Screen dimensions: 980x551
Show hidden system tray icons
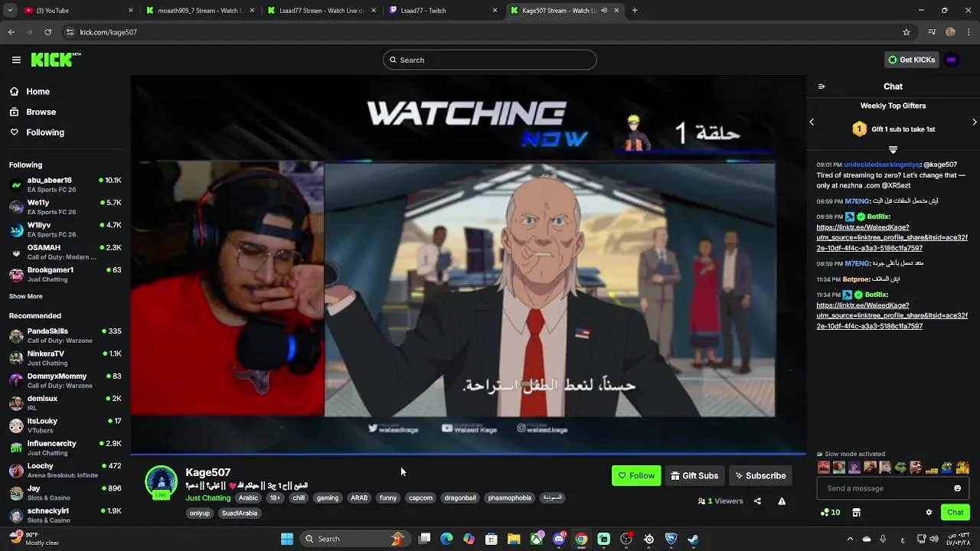coord(850,539)
